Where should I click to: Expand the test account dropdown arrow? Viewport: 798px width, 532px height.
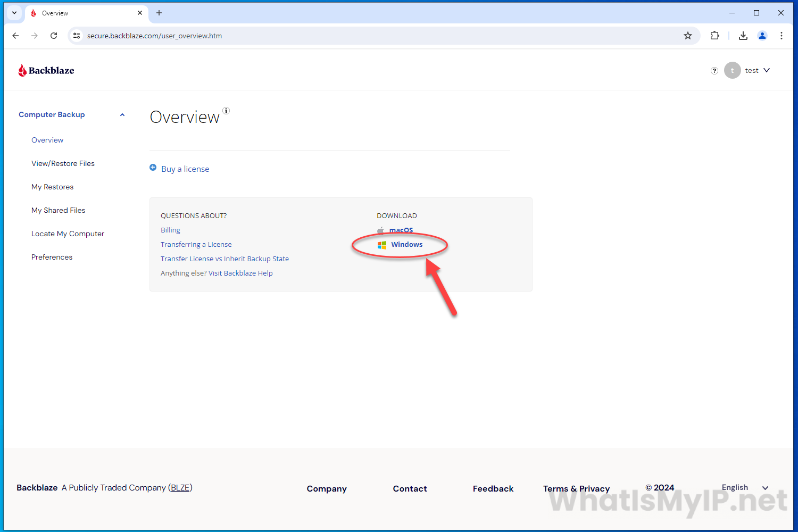[767, 70]
